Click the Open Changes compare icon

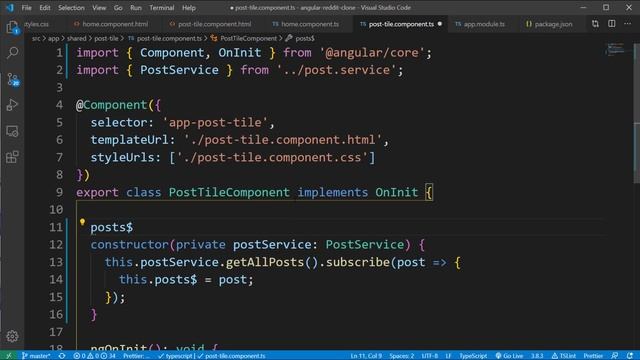tap(595, 24)
